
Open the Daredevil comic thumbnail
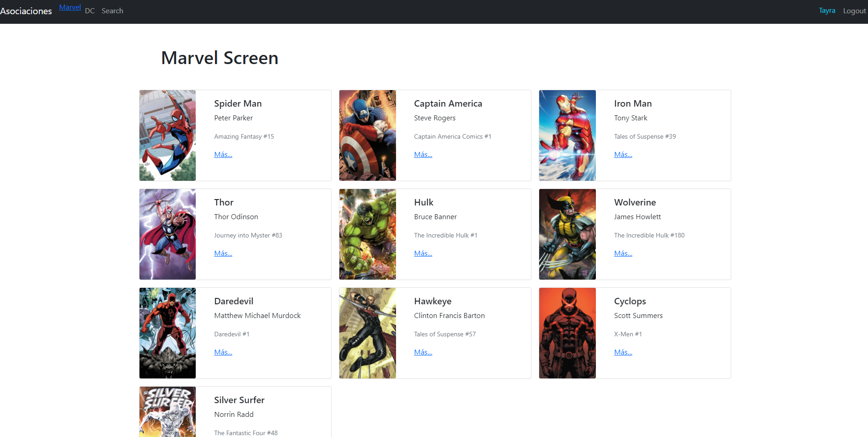tap(167, 333)
